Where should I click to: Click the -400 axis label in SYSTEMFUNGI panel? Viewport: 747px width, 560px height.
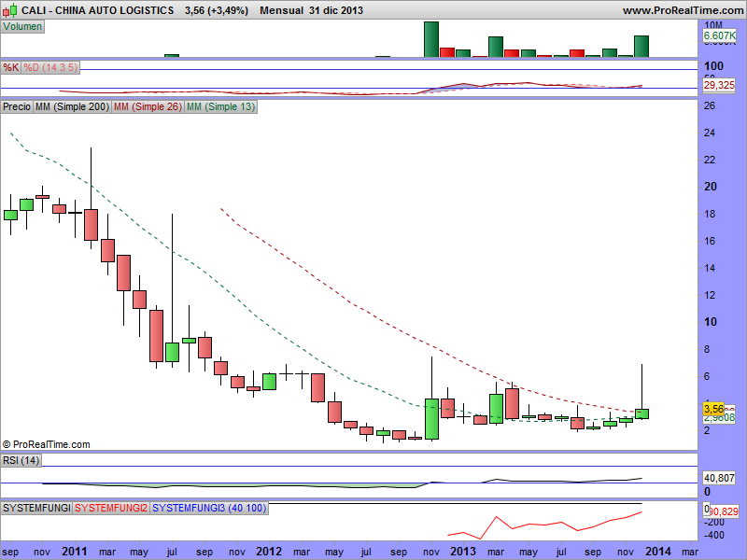pos(714,535)
